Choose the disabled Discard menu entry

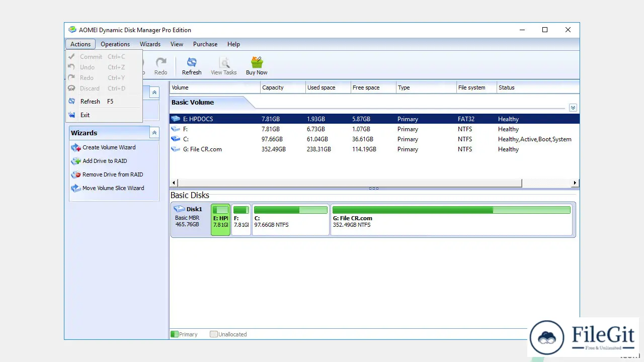(104, 88)
